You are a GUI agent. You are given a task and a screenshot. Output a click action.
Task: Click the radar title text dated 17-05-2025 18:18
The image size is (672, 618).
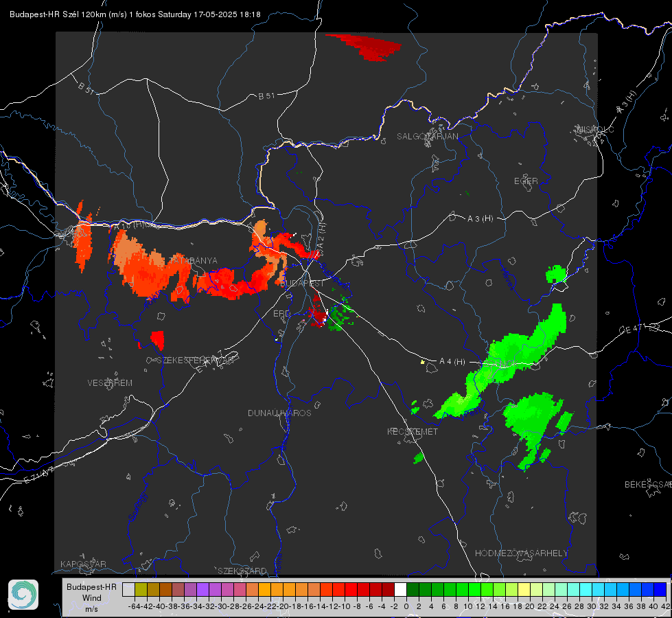[135, 14]
